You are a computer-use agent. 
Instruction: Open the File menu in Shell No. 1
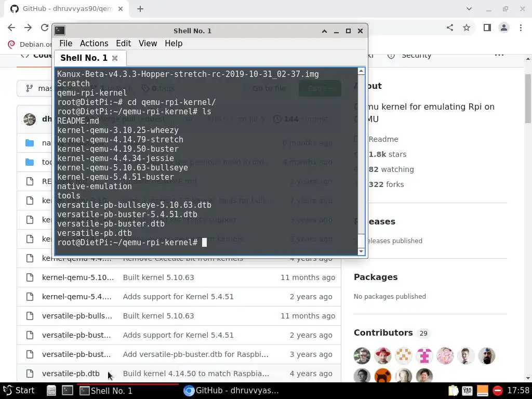[65, 44]
